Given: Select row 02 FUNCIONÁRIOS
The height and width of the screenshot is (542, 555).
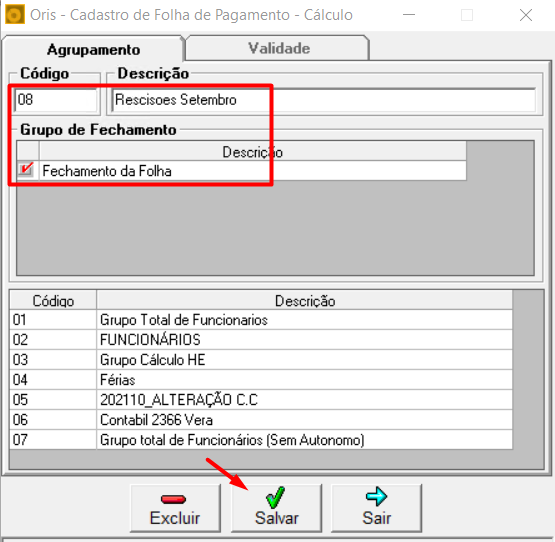Looking at the screenshot, I should [x=261, y=340].
